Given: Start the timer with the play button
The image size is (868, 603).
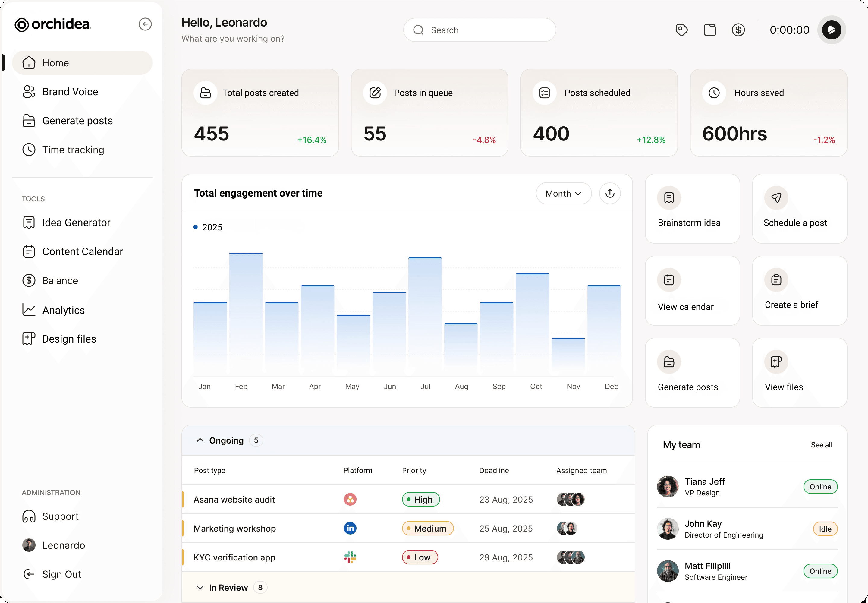Looking at the screenshot, I should pyautogui.click(x=831, y=30).
